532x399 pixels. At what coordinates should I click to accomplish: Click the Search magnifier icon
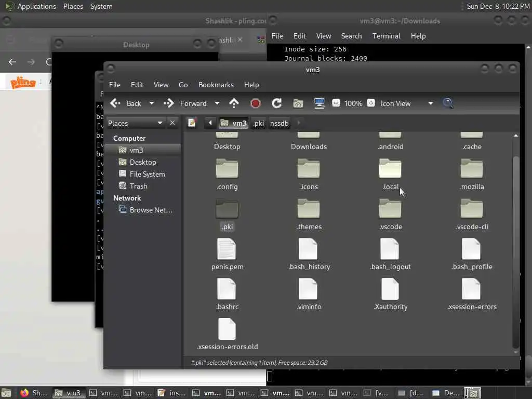(x=447, y=103)
